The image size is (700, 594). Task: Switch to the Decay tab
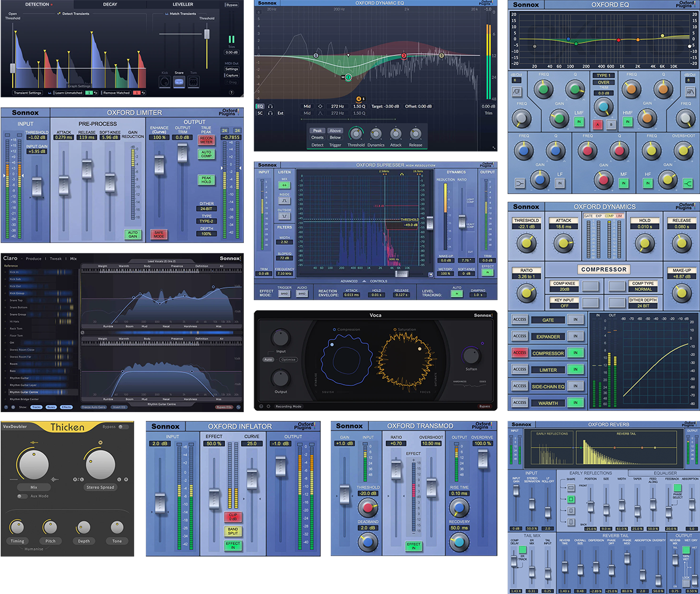point(110,4)
